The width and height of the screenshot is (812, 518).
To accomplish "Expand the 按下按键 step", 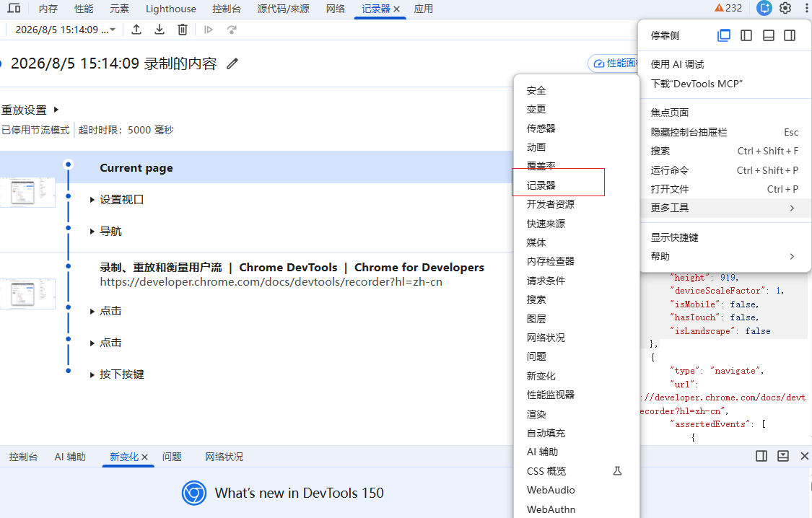I will point(92,374).
